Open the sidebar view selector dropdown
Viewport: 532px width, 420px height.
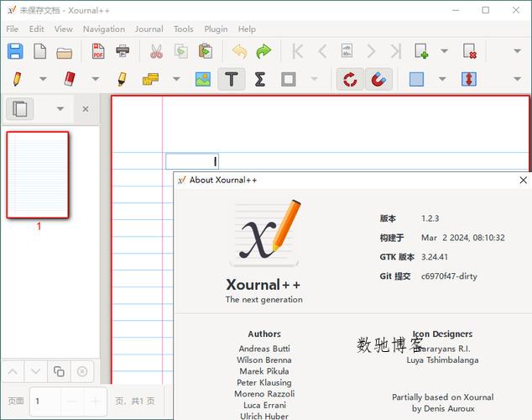point(60,109)
